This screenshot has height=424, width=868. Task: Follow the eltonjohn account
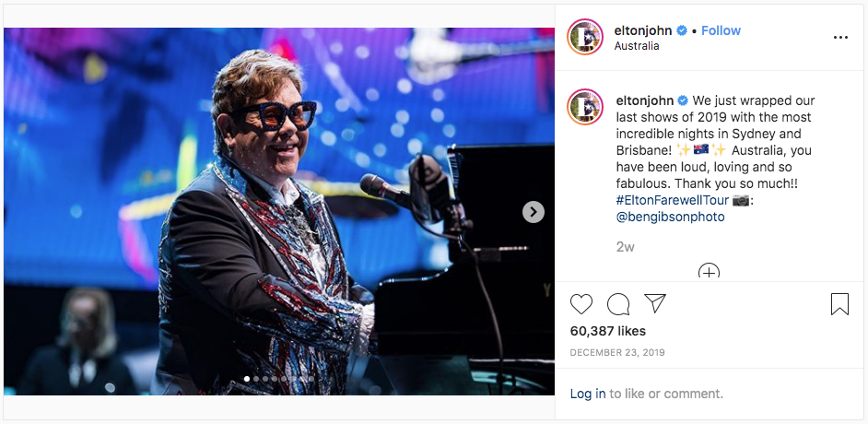[721, 30]
